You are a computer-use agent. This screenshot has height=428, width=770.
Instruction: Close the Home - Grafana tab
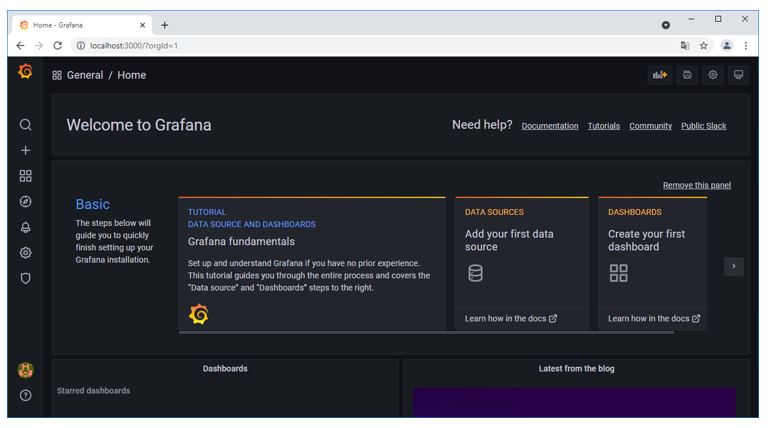[142, 25]
